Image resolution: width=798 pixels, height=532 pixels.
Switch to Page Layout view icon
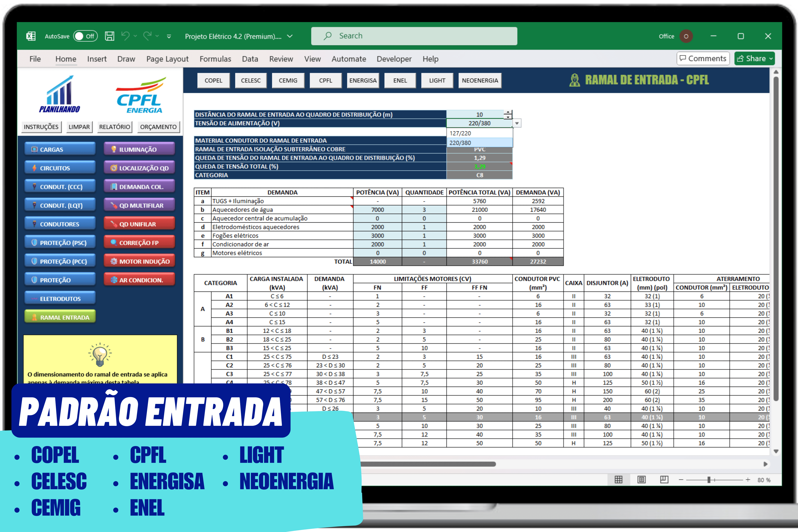pos(641,479)
